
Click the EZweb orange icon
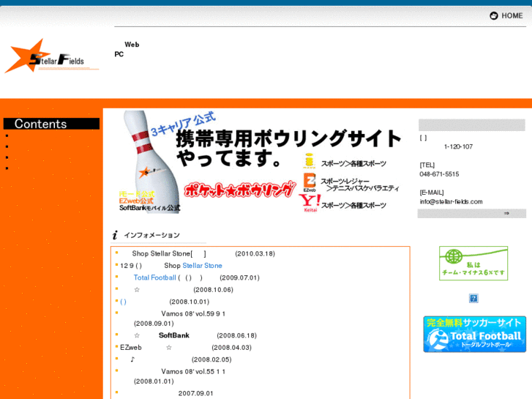(x=310, y=183)
